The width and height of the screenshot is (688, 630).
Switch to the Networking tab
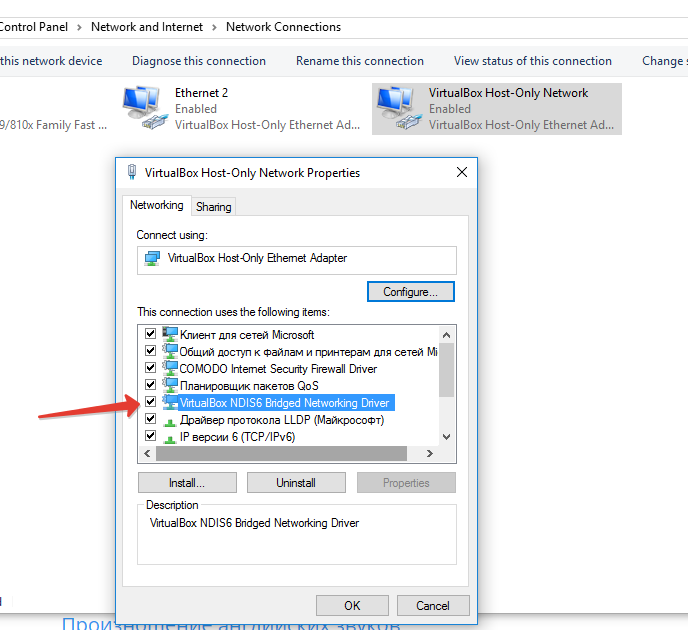(x=157, y=205)
